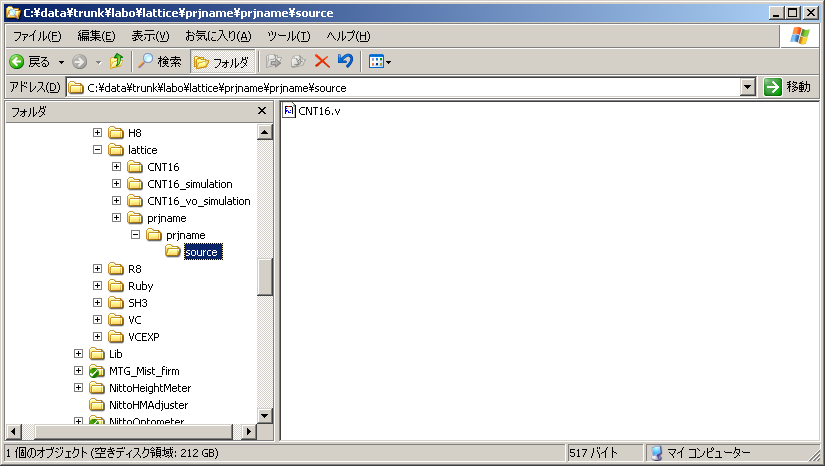Click the address bar path field
Viewport: 825px width, 466px height.
[403, 87]
